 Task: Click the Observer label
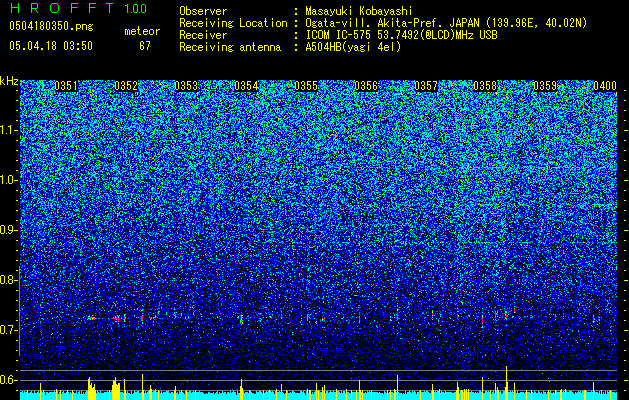[203, 11]
